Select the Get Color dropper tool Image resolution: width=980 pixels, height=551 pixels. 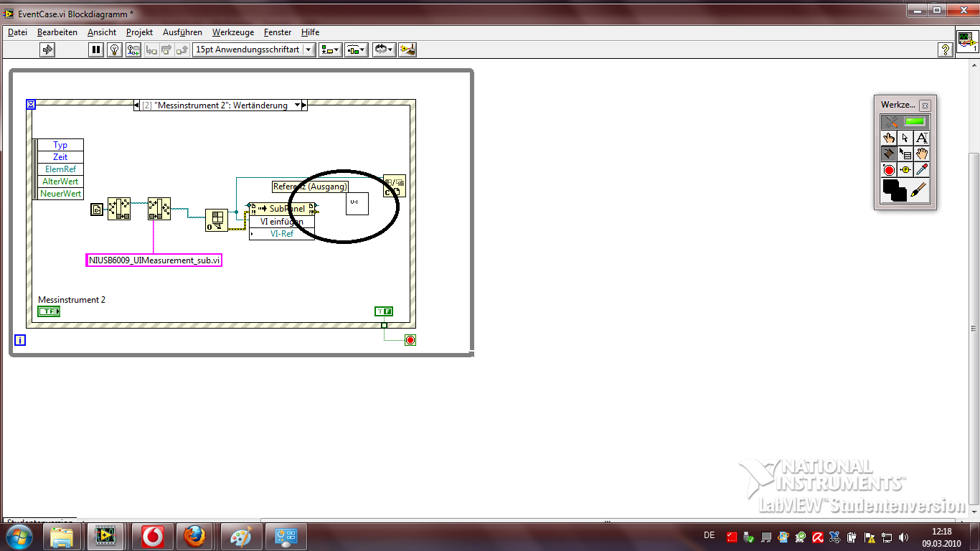(x=922, y=170)
